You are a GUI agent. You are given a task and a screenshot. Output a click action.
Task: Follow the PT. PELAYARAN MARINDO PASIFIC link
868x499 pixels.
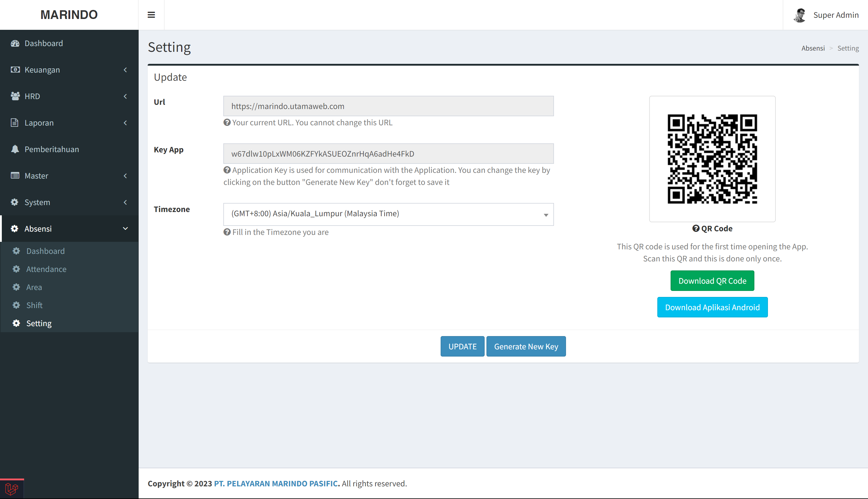pyautogui.click(x=276, y=483)
